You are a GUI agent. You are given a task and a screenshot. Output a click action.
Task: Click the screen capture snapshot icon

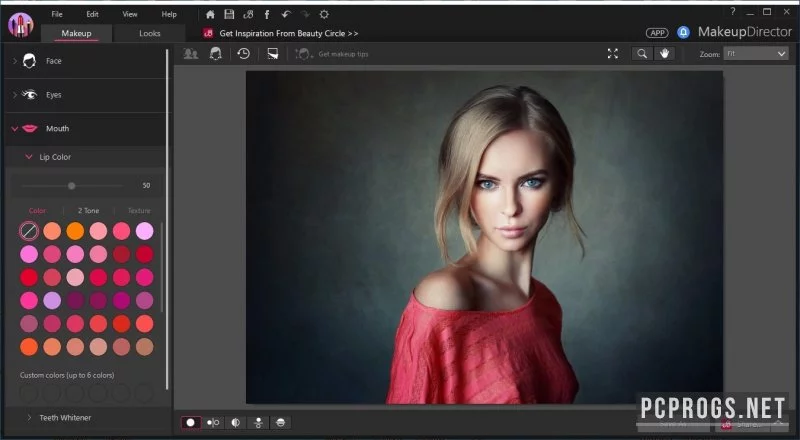tap(273, 54)
